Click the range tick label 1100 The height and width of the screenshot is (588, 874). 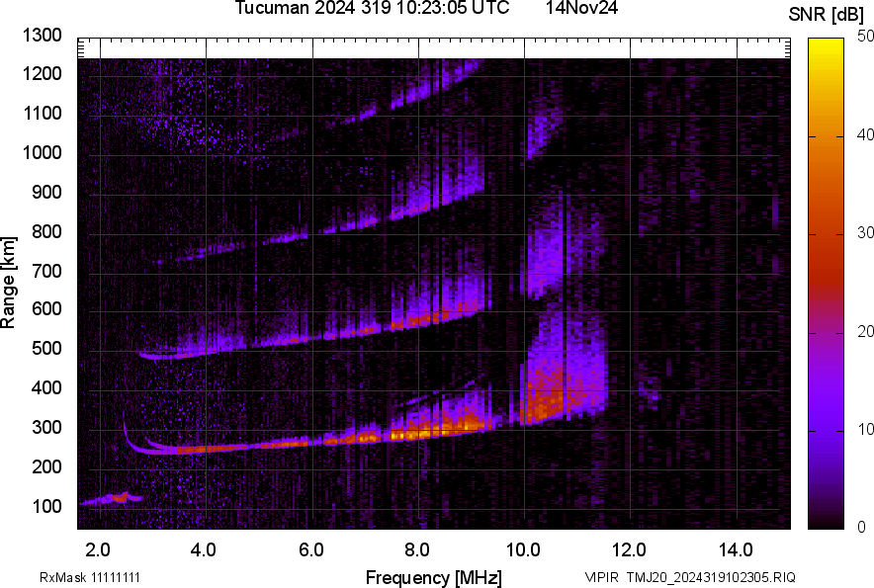tap(42, 113)
